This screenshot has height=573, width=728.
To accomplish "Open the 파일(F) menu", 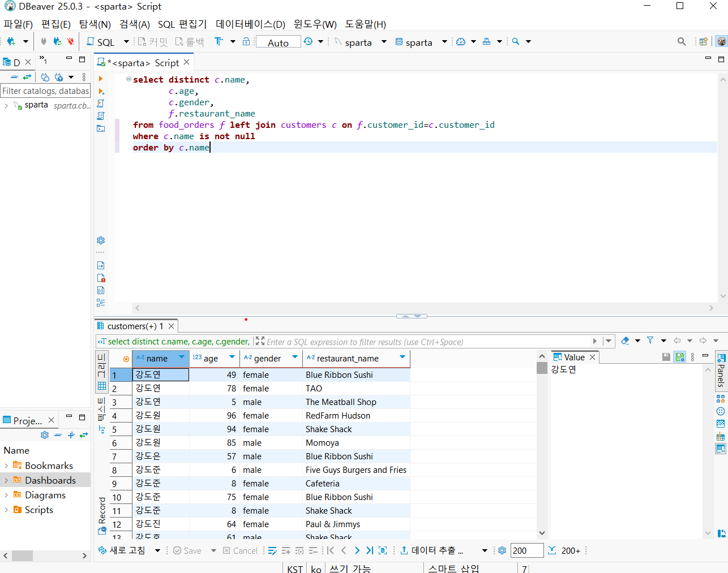I will 18,24.
